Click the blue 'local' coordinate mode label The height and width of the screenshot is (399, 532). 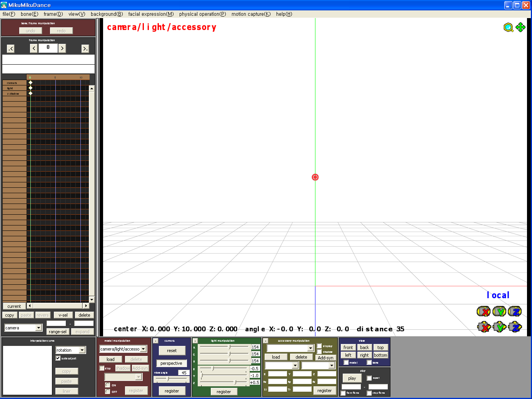[498, 295]
